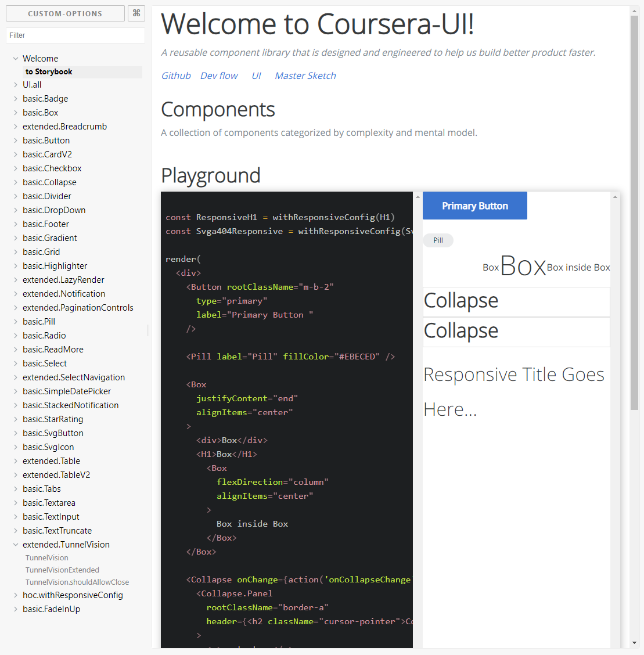Expand the basic.SimpleDatePicker section
This screenshot has height=655, width=644.
click(67, 391)
